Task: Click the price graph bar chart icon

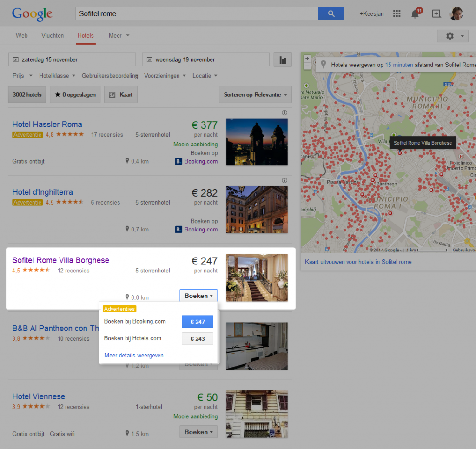Action: 283,59
